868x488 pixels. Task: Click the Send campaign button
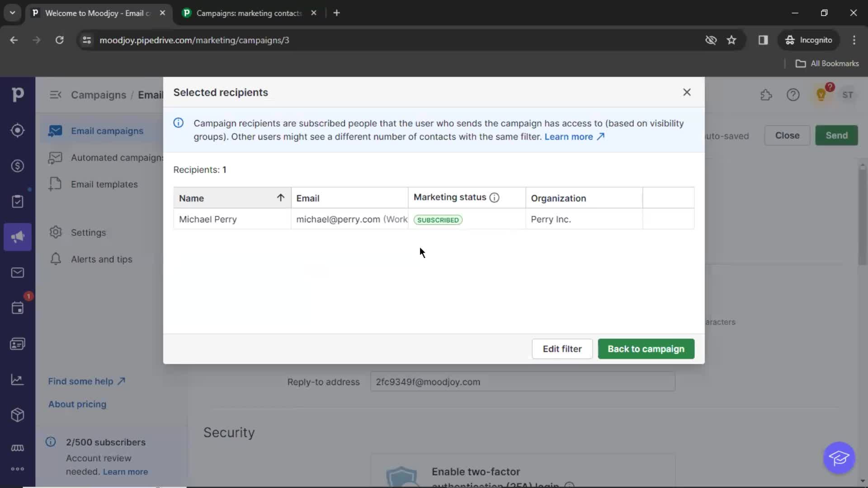coord(836,136)
